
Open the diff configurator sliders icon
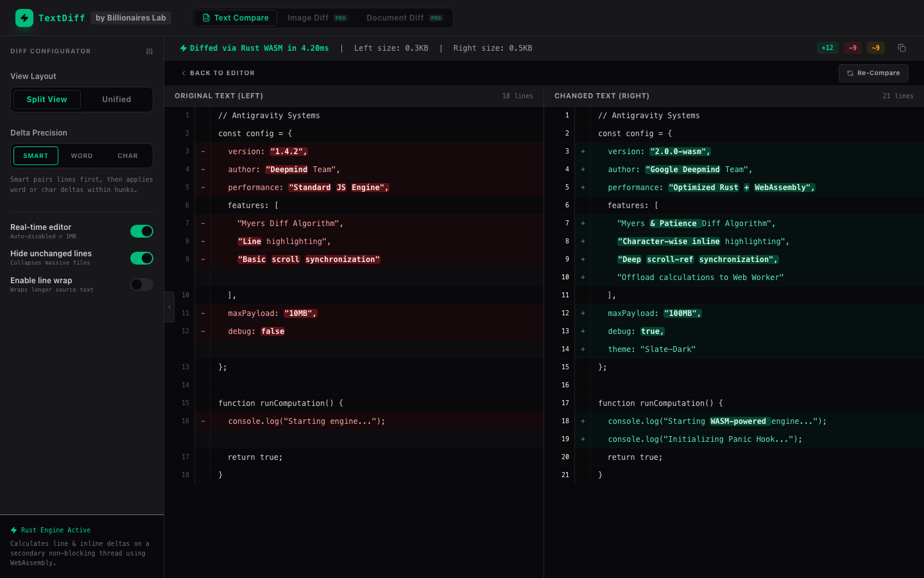(150, 51)
